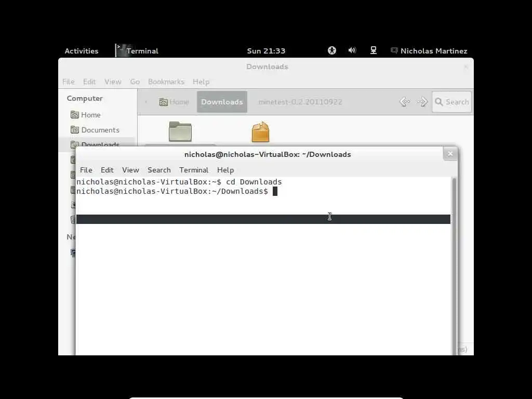Open the clock showing Sun 21:33
Screen dimensions: 532x399
click(x=266, y=51)
